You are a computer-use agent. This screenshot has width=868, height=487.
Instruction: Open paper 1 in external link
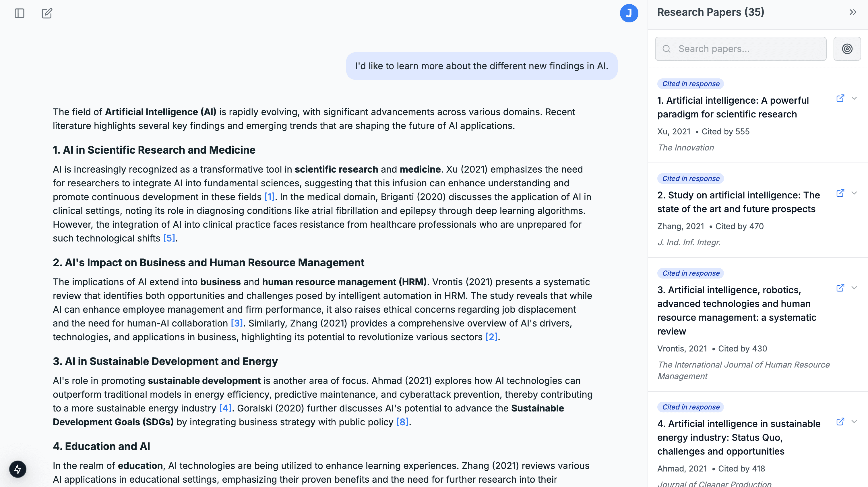pos(840,98)
